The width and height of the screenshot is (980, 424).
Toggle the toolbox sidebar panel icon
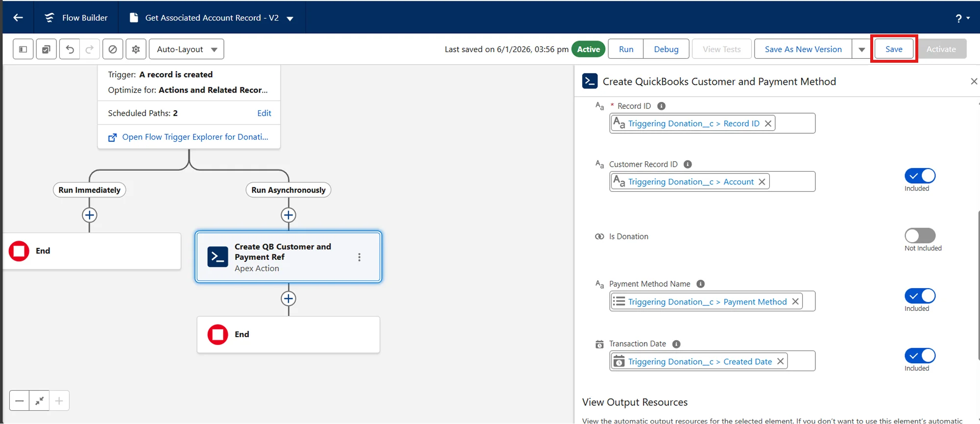[x=23, y=49]
